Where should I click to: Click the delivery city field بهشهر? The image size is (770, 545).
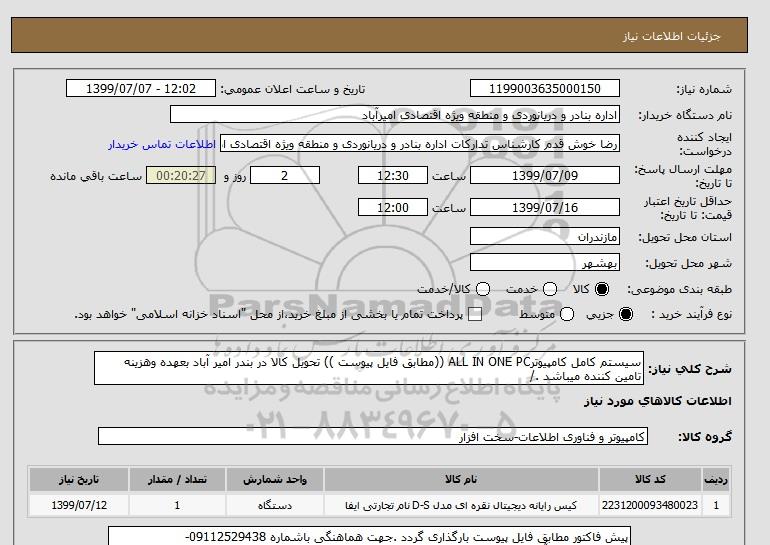(545, 263)
